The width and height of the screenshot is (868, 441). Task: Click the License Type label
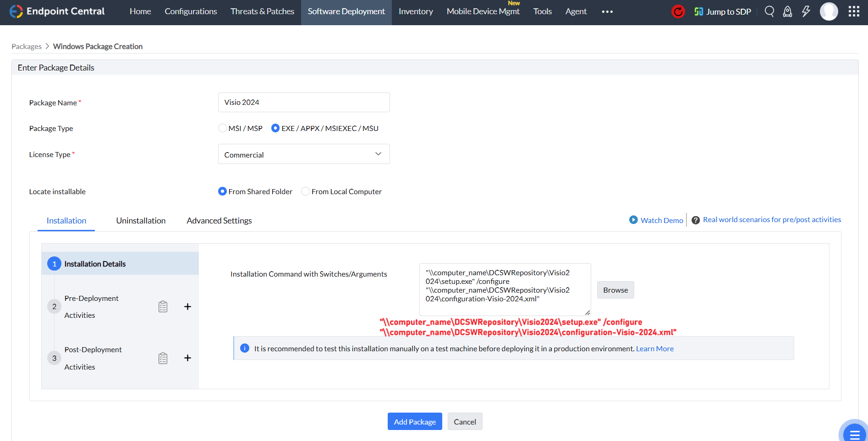pyautogui.click(x=50, y=155)
